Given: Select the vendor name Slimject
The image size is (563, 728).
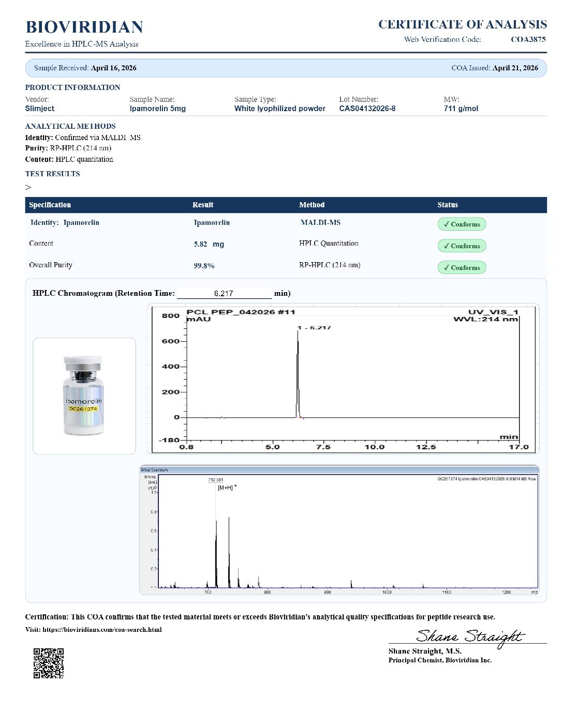Looking at the screenshot, I should (40, 109).
